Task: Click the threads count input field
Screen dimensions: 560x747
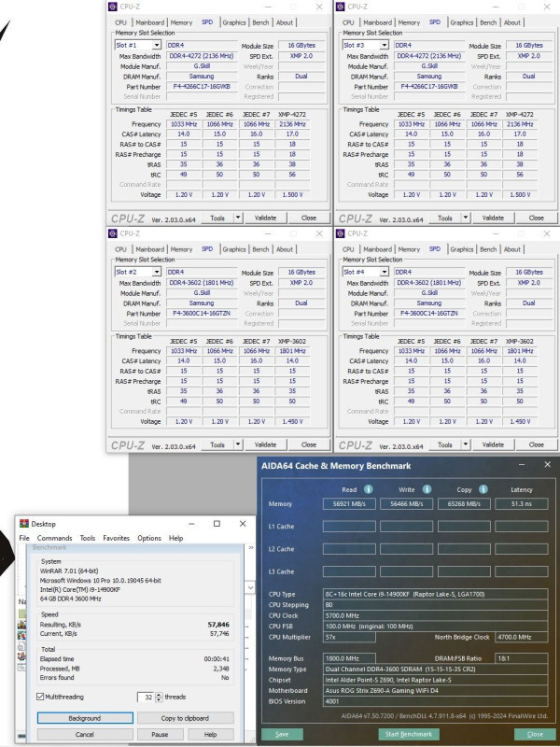Action: click(147, 697)
